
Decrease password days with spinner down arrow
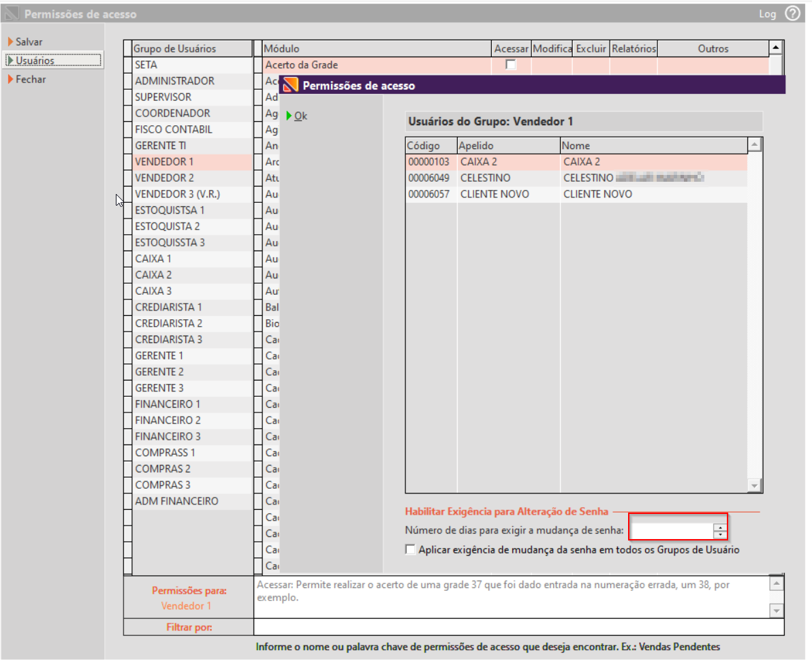[720, 534]
